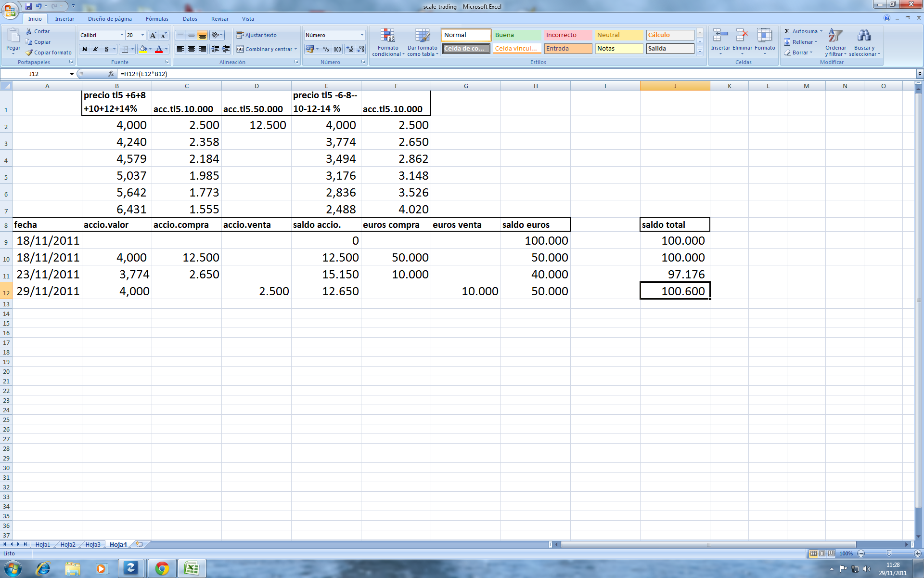Expand the Número format dropdown
The image size is (924, 578).
tap(362, 35)
